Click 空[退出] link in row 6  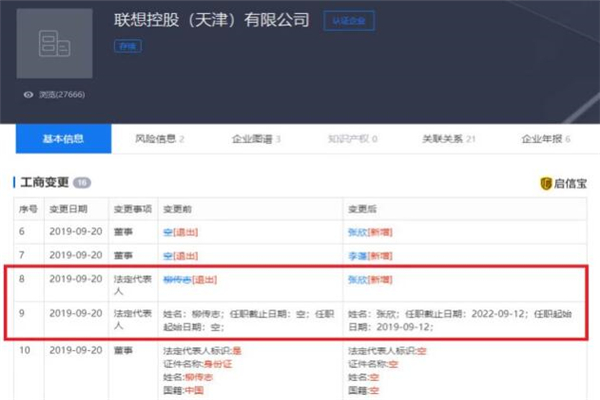(x=180, y=232)
